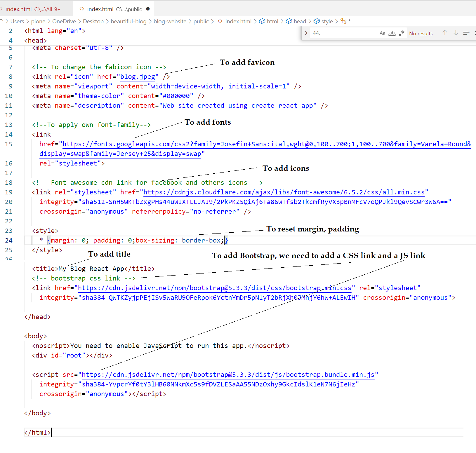Open the public folder breadcrumb
This screenshot has width=476, height=453.
coord(201,21)
